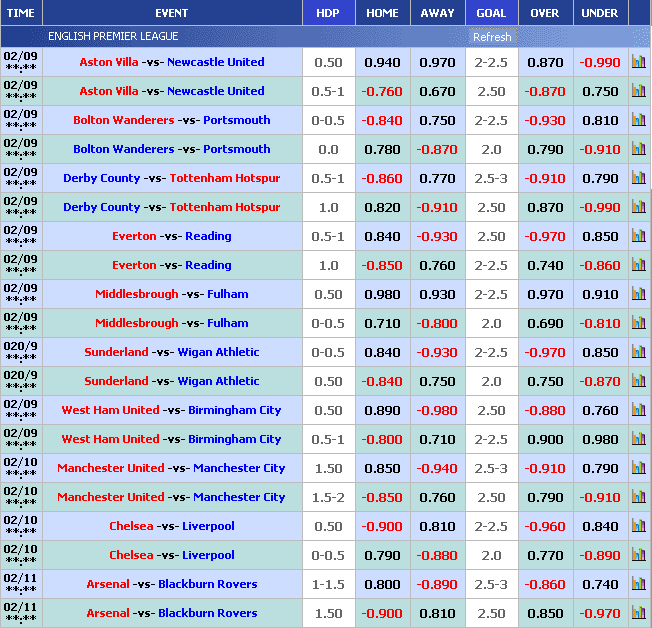
Task: Click the OVER column header
Action: 545,13
